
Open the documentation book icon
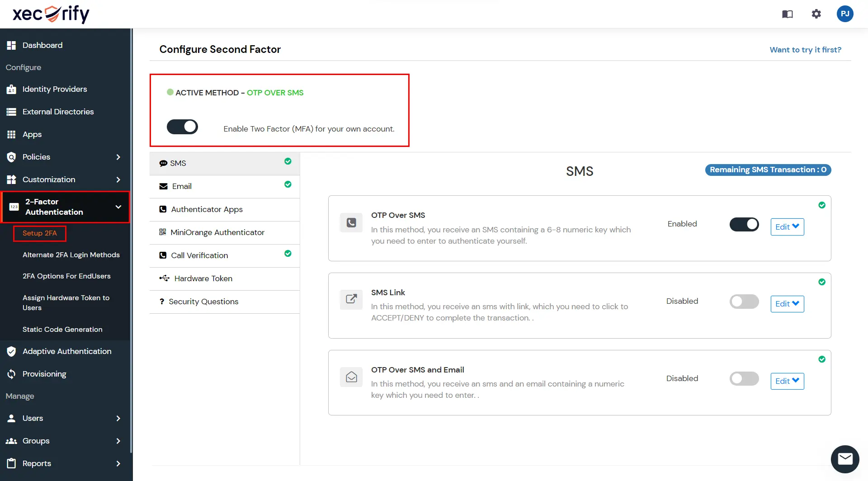788,14
